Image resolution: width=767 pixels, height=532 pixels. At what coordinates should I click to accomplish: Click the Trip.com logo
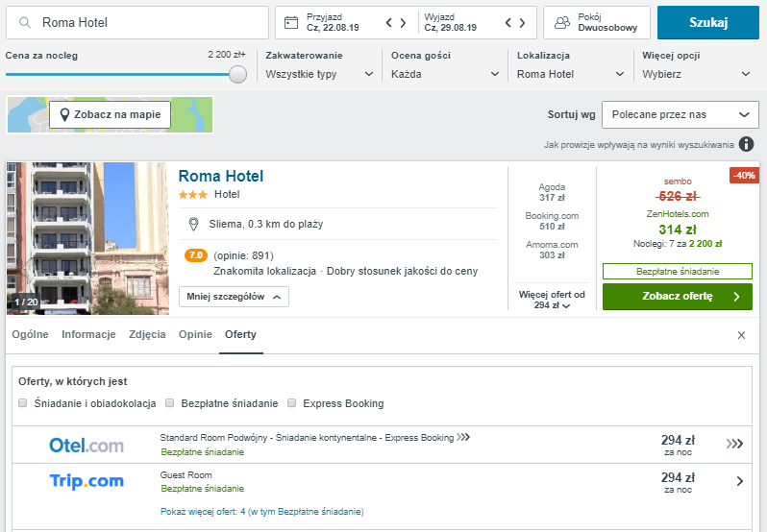tap(87, 481)
